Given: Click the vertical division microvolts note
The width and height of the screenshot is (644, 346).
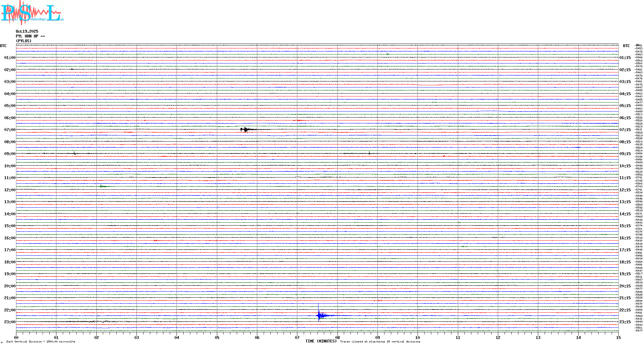Looking at the screenshot, I should [41, 342].
